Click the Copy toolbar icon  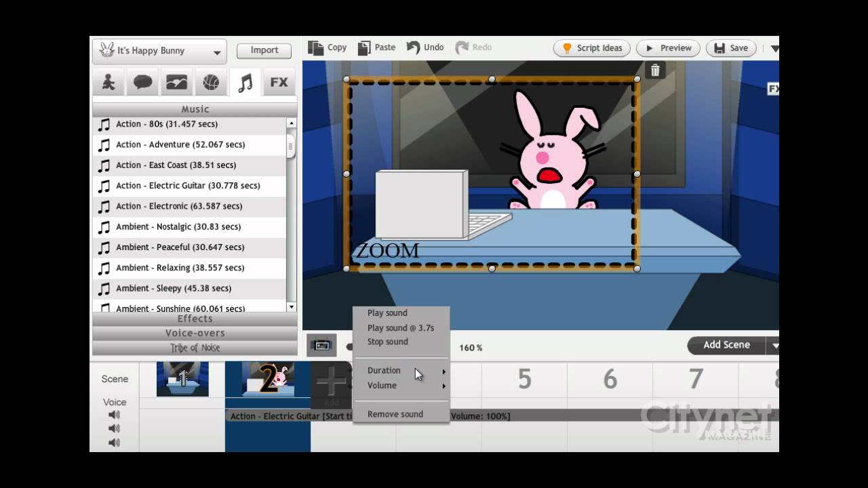click(x=316, y=47)
